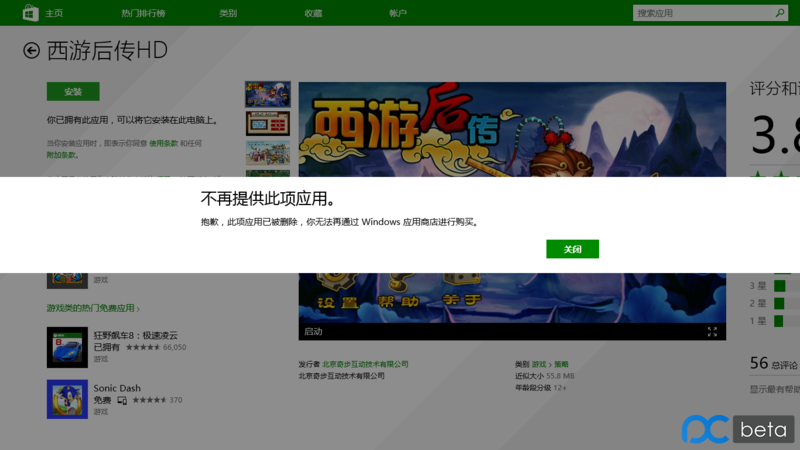The width and height of the screenshot is (800, 450).
Task: Click the green 安装 button
Action: click(73, 92)
